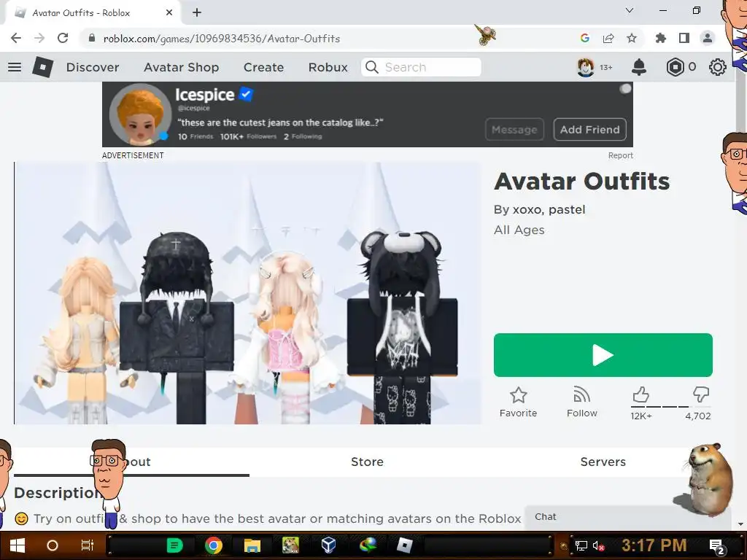Click muted volume tray icon

599,546
